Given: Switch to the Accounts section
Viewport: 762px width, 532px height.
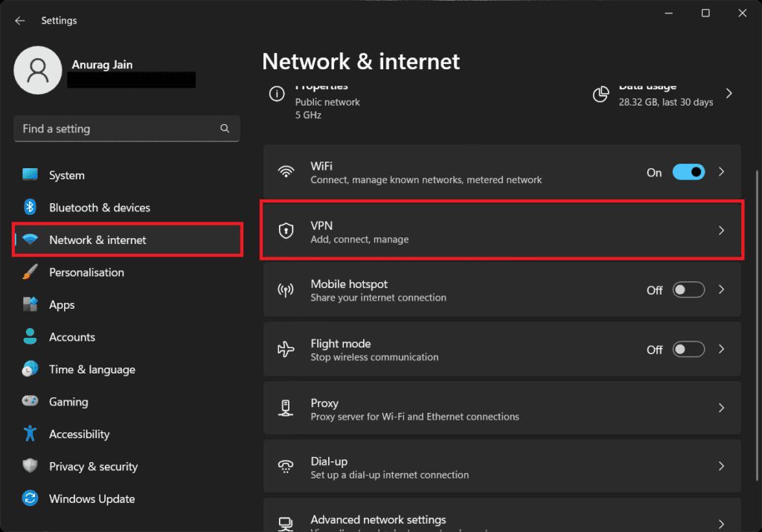Looking at the screenshot, I should click(x=72, y=336).
